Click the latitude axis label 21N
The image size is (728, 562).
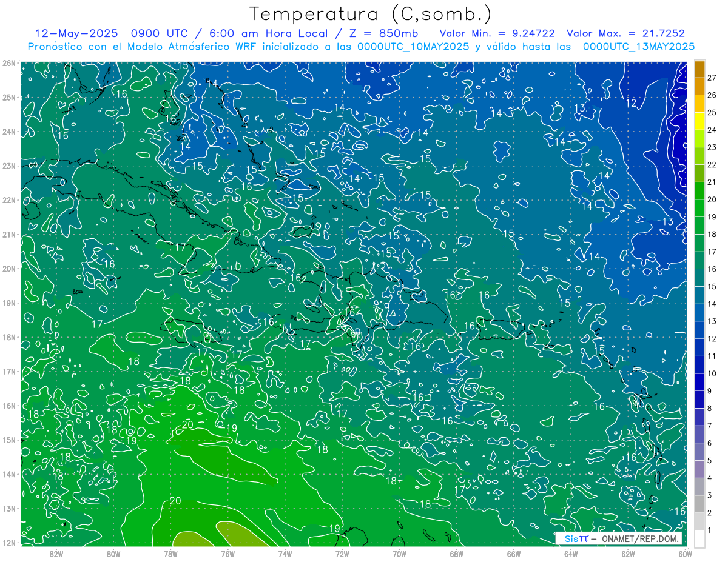9,235
